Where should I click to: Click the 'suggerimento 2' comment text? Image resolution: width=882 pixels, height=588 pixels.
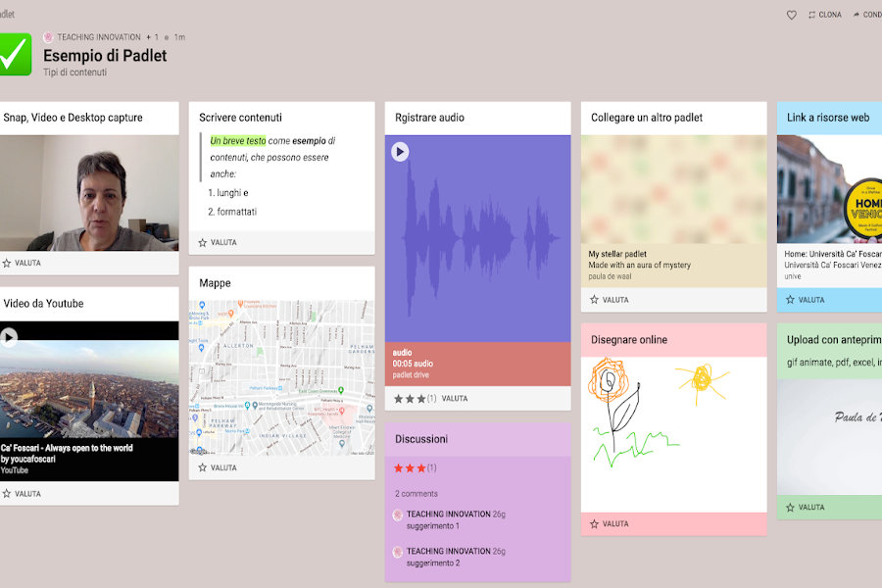[x=433, y=563]
